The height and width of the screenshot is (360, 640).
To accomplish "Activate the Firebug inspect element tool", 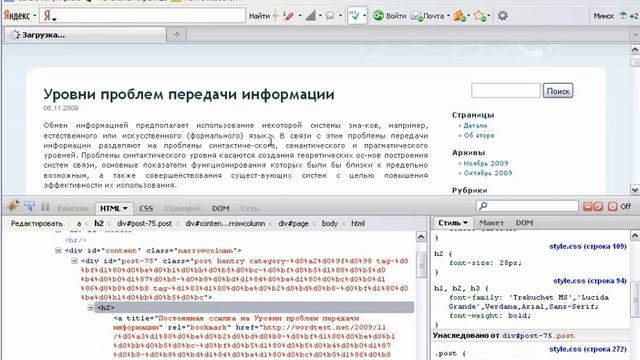I will (29, 207).
